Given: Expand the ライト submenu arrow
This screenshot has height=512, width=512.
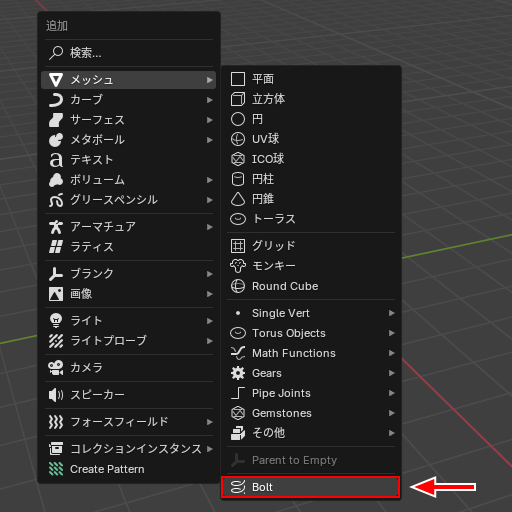Looking at the screenshot, I should tap(209, 321).
